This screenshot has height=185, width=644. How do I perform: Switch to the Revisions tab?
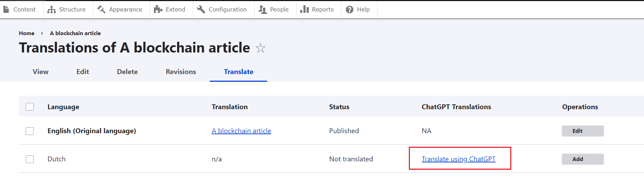pyautogui.click(x=181, y=72)
